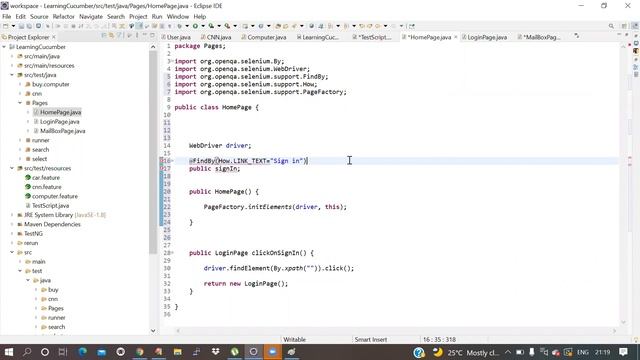The width and height of the screenshot is (640, 360).
Task: Open the Project menu
Action: (x=138, y=16)
